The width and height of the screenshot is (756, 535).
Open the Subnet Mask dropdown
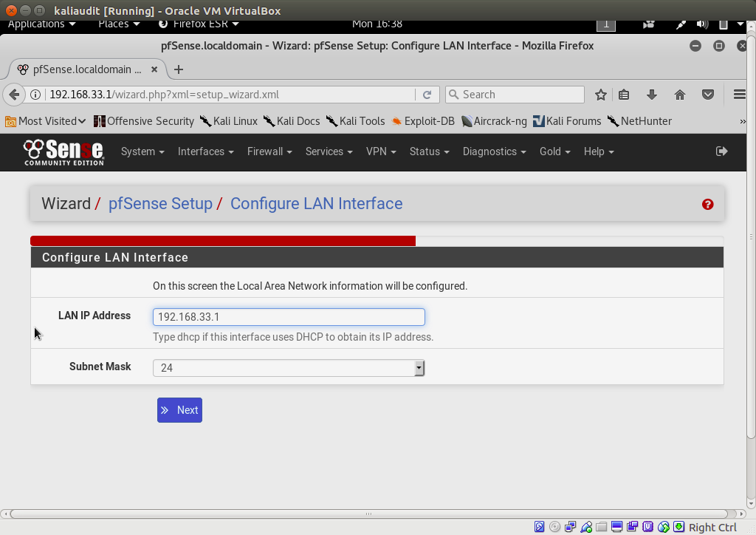pyautogui.click(x=289, y=368)
